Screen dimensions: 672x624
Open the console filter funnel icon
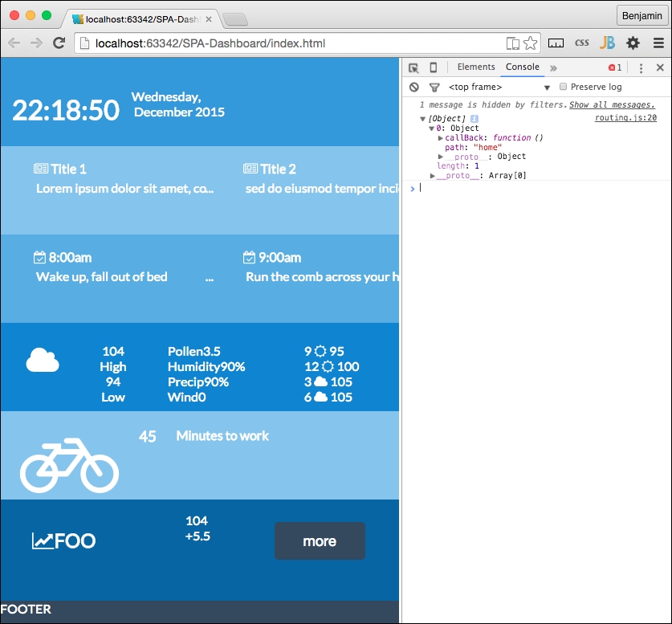coord(434,87)
